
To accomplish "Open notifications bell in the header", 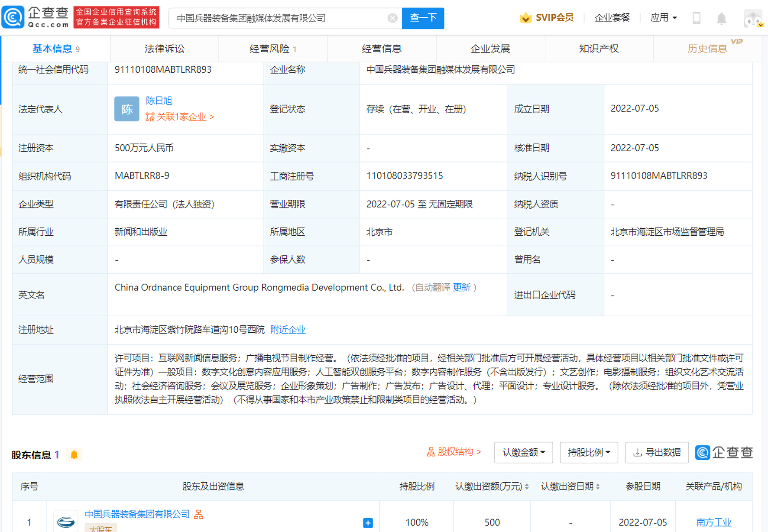I will 721,18.
